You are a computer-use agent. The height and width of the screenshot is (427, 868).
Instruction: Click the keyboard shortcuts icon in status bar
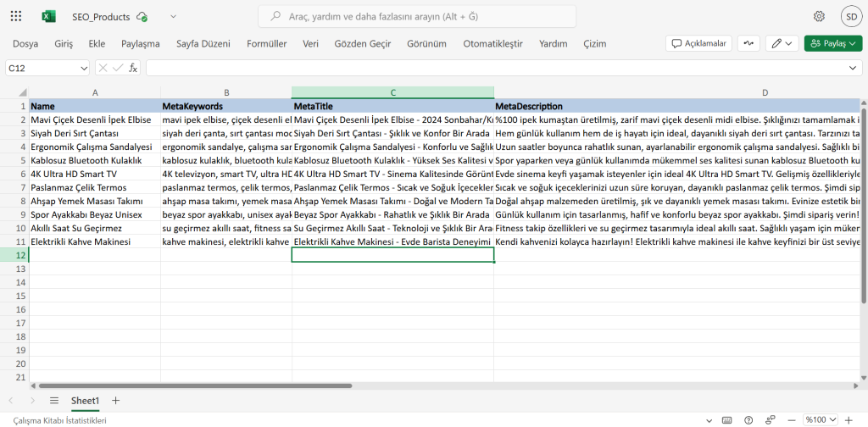[x=727, y=420]
